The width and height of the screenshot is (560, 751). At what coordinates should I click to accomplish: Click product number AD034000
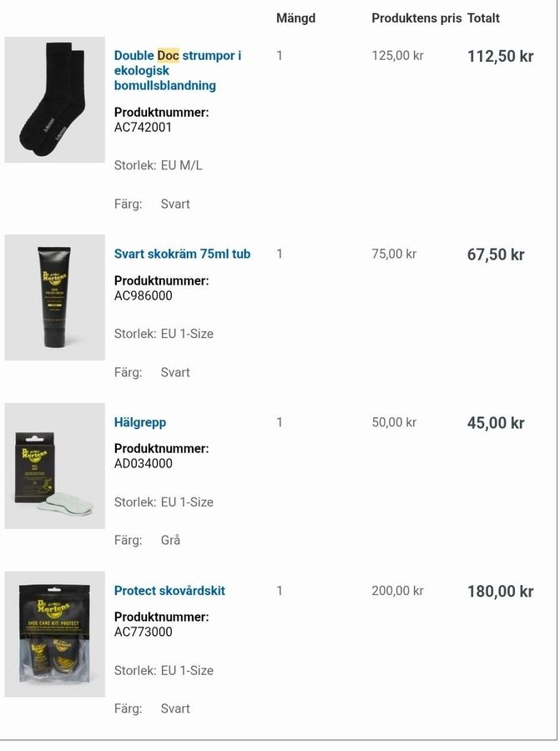click(x=143, y=463)
